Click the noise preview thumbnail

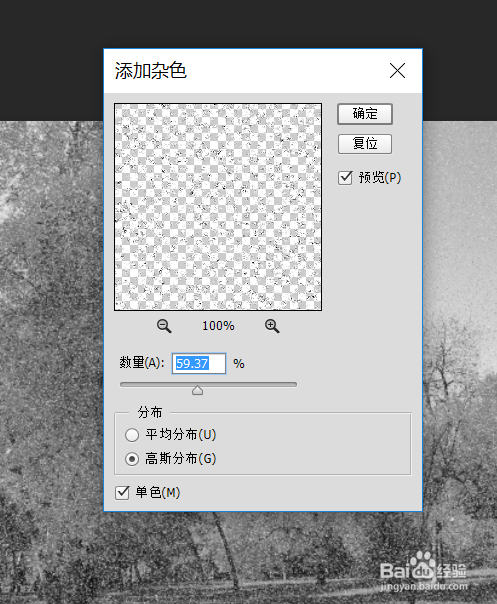click(x=218, y=207)
